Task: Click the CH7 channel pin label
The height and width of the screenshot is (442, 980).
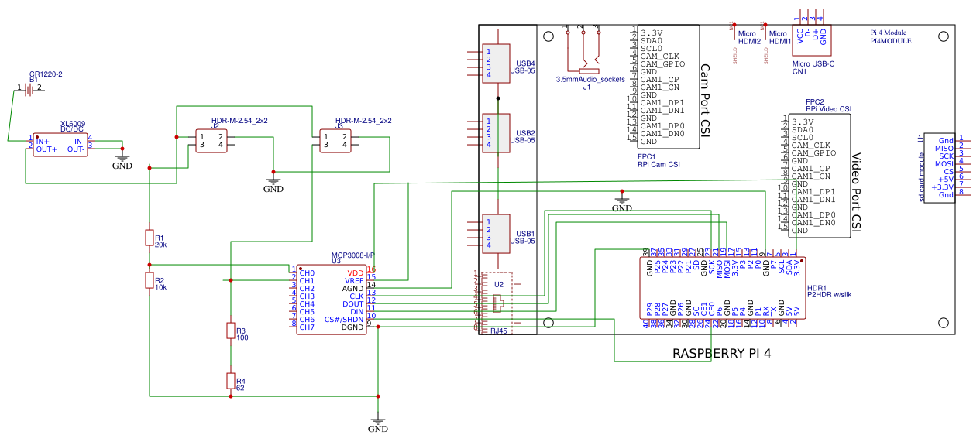Action: 307,327
